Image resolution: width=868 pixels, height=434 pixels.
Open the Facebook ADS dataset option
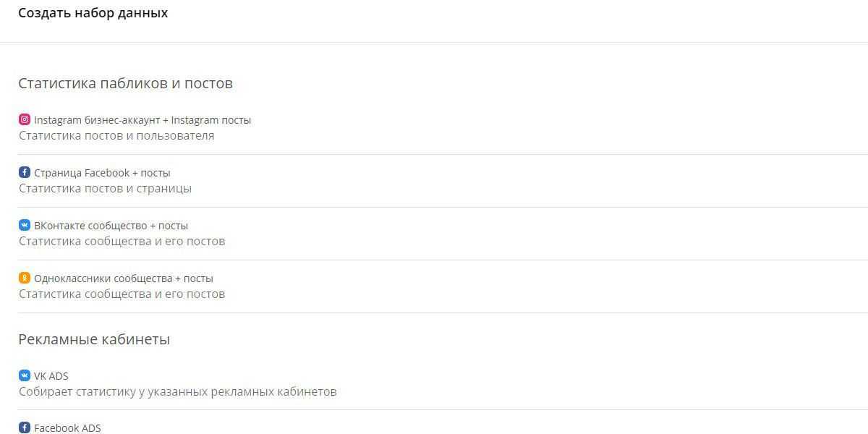pos(67,428)
